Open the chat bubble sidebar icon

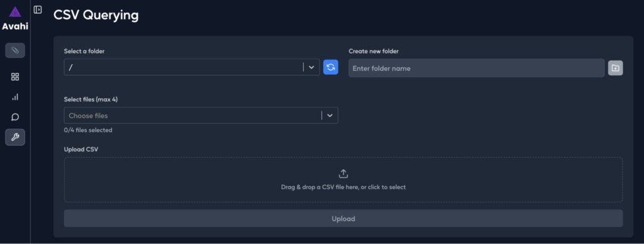coord(15,117)
